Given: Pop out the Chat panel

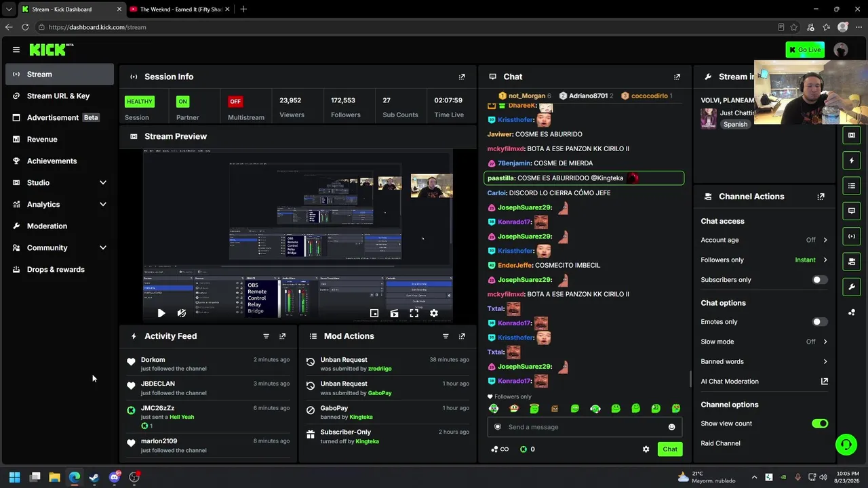Looking at the screenshot, I should [x=677, y=77].
